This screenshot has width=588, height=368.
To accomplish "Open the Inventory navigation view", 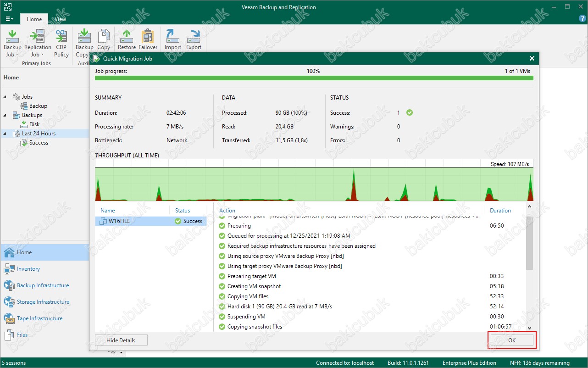I will coord(44,269).
